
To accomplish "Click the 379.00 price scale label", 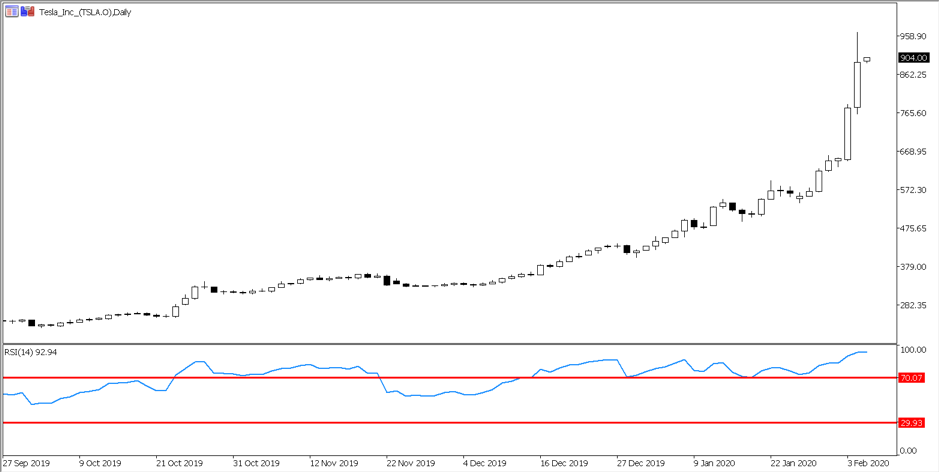I will 914,267.
